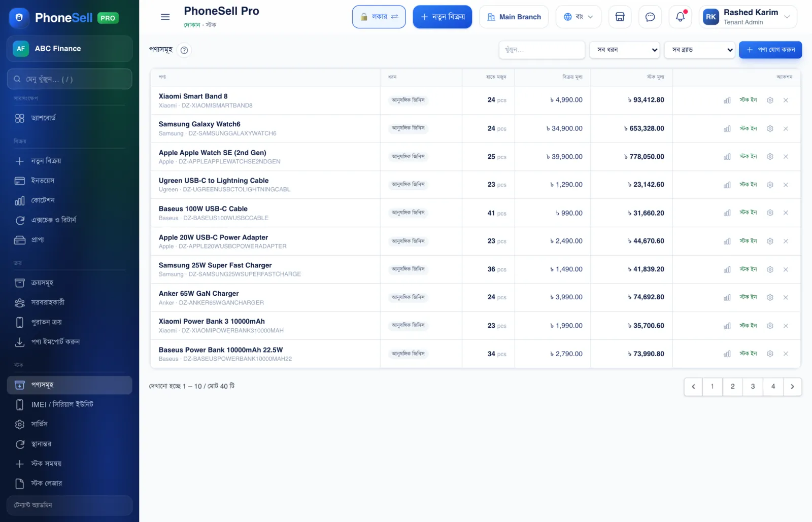
Task: Open settings gear for Samsung Galaxy Watch6
Action: click(x=770, y=129)
